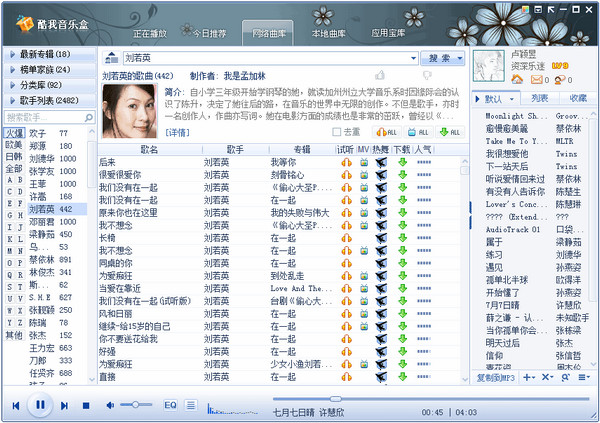Download the song 为爱痴狂 from 到处乱走
Viewport: 600px width, 423px height.
[402, 276]
